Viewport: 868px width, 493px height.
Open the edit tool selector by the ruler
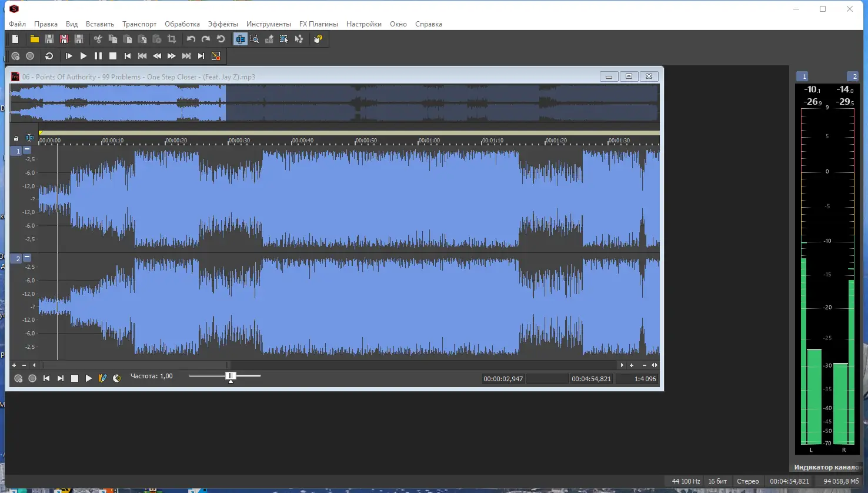pos(29,138)
